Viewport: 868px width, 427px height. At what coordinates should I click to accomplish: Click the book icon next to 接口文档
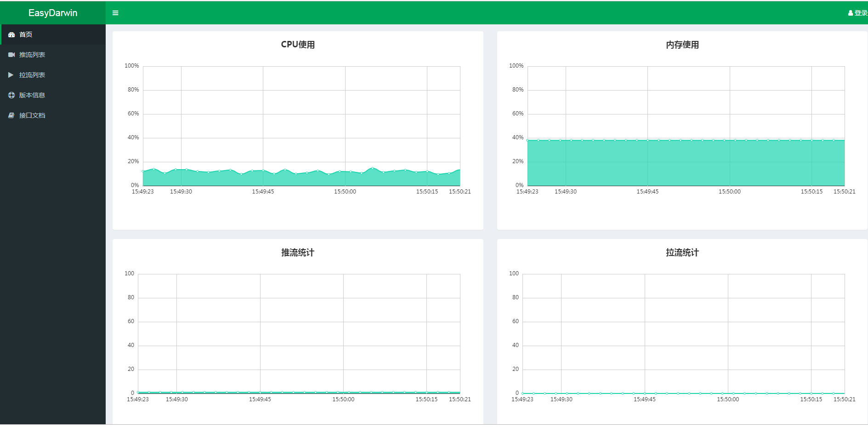click(11, 115)
